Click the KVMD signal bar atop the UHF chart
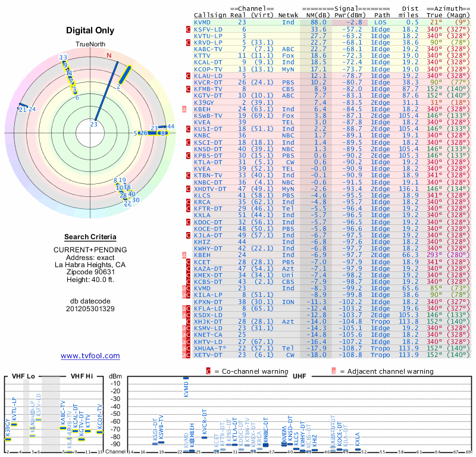The width and height of the screenshot is (476, 457). pos(186,378)
